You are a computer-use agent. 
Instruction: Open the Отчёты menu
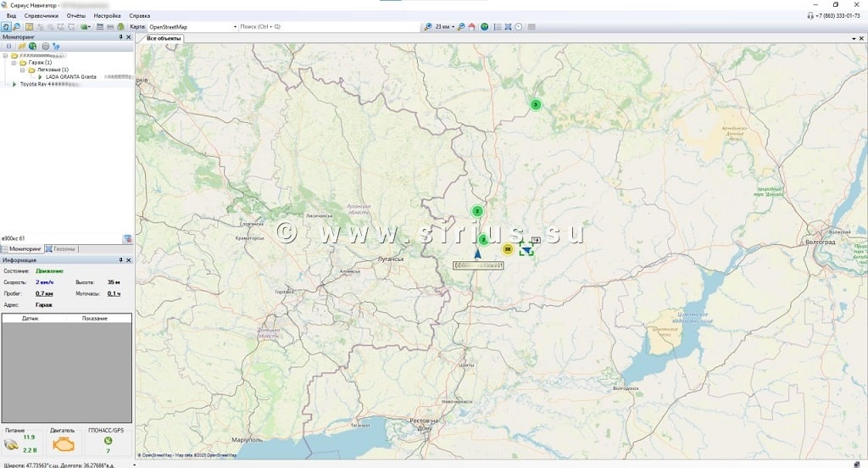[x=75, y=16]
